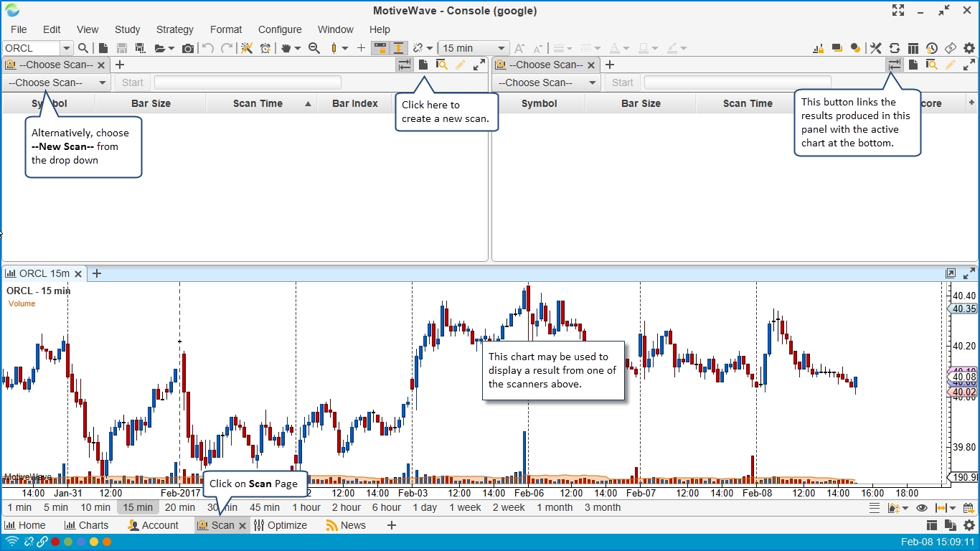Click the refresh sync arrows icon
Viewport: 980px width, 551px height.
click(895, 48)
